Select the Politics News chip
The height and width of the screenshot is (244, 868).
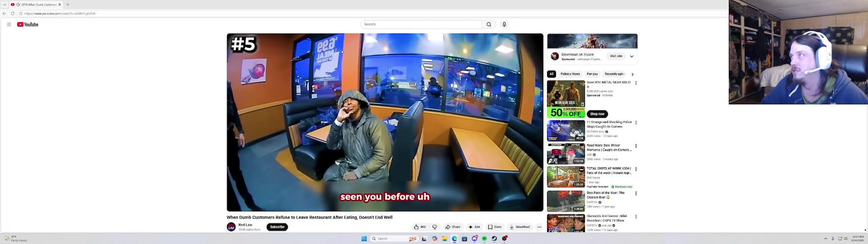point(570,74)
